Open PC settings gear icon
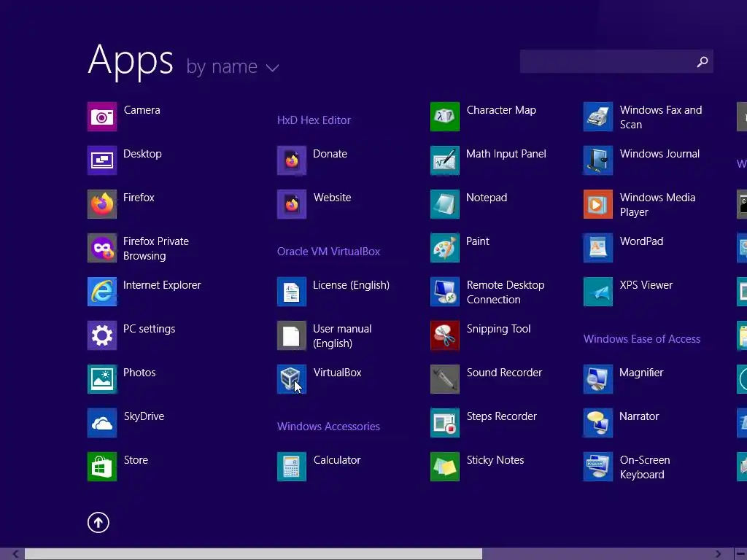This screenshot has width=747, height=560. (102, 335)
